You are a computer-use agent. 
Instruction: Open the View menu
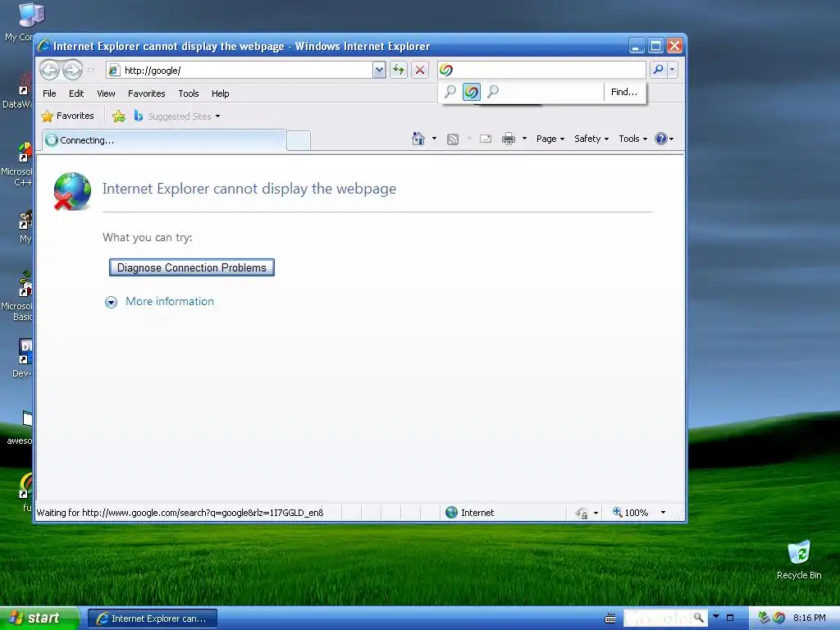pyautogui.click(x=106, y=94)
